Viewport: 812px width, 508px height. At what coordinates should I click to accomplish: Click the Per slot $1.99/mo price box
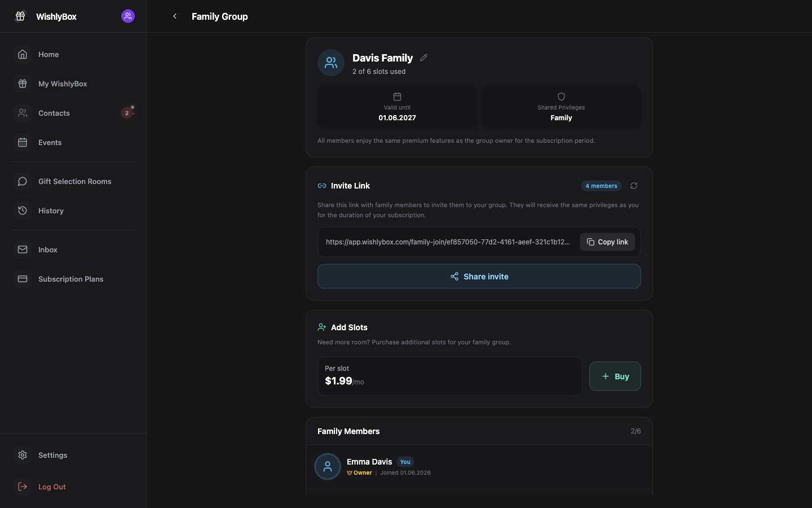(450, 376)
